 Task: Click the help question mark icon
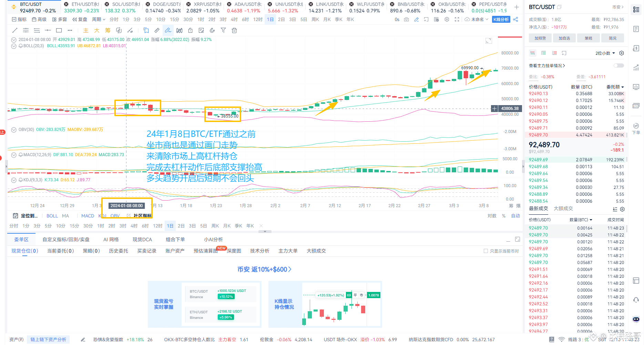[x=552, y=339]
